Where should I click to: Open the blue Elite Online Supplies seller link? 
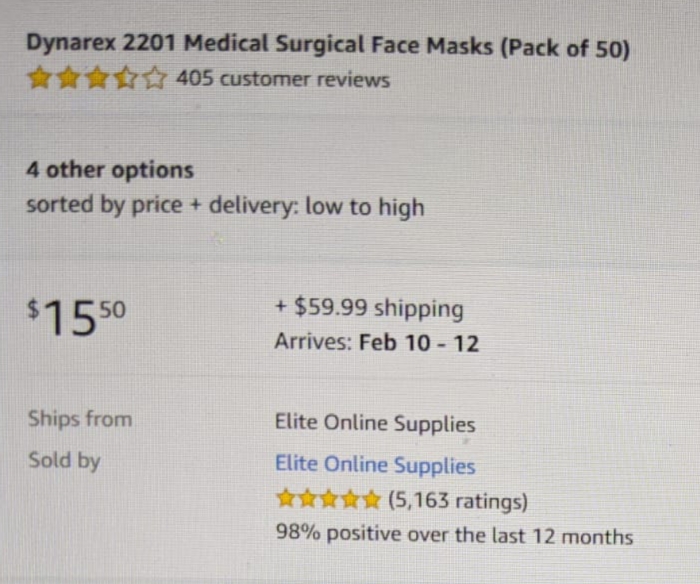pyautogui.click(x=375, y=465)
